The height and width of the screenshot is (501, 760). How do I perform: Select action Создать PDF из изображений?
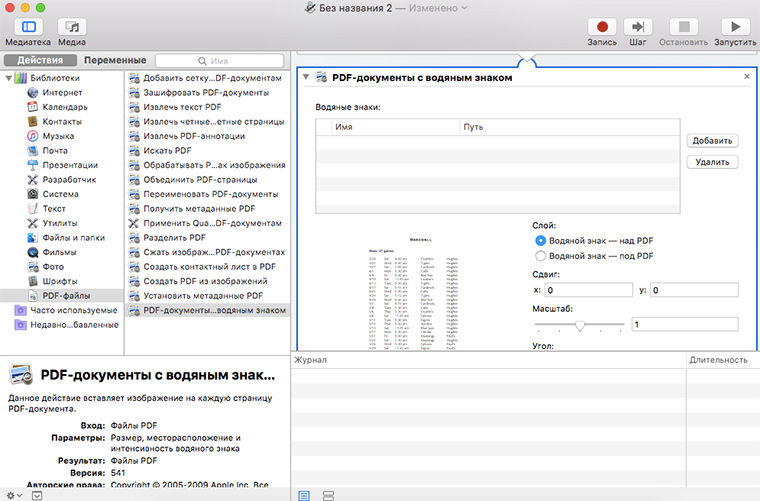[207, 282]
